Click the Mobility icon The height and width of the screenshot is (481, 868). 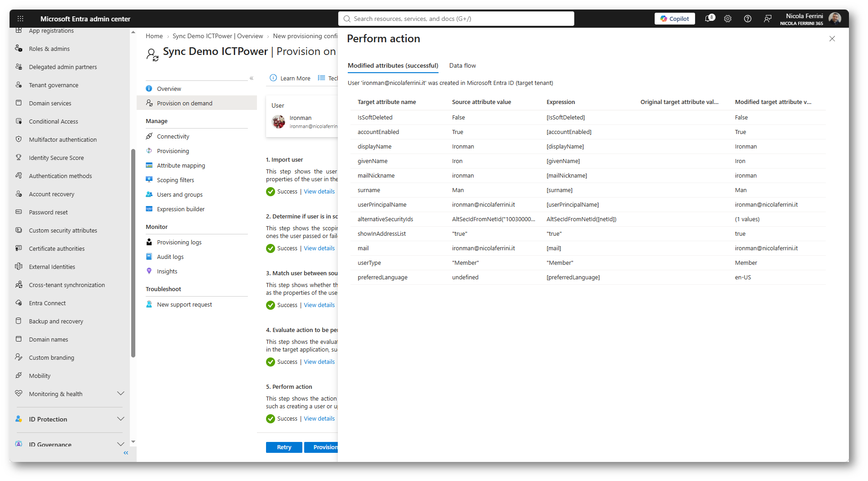(x=19, y=376)
